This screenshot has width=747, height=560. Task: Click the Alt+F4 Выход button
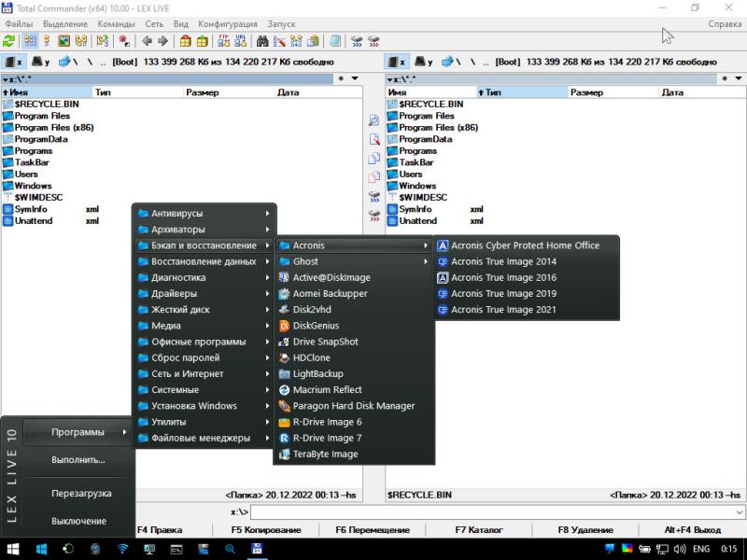(692, 530)
